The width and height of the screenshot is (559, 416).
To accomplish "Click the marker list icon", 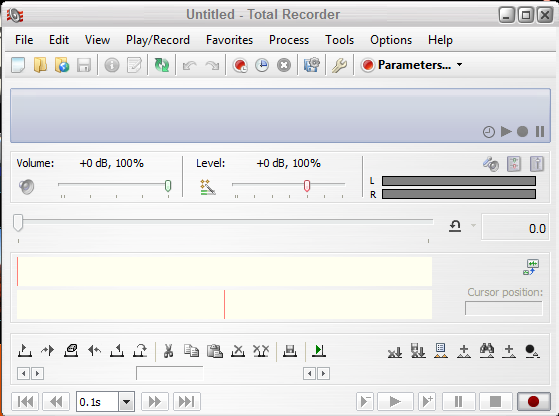I will [441, 351].
